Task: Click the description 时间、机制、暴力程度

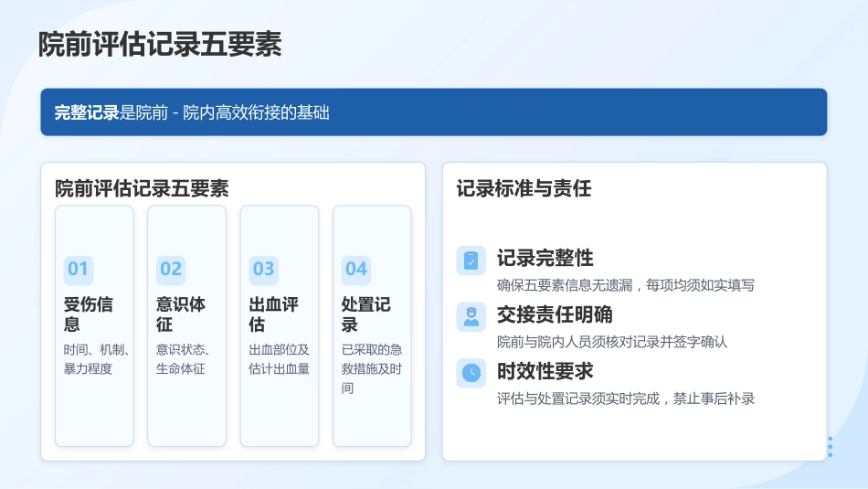Action: 96,359
